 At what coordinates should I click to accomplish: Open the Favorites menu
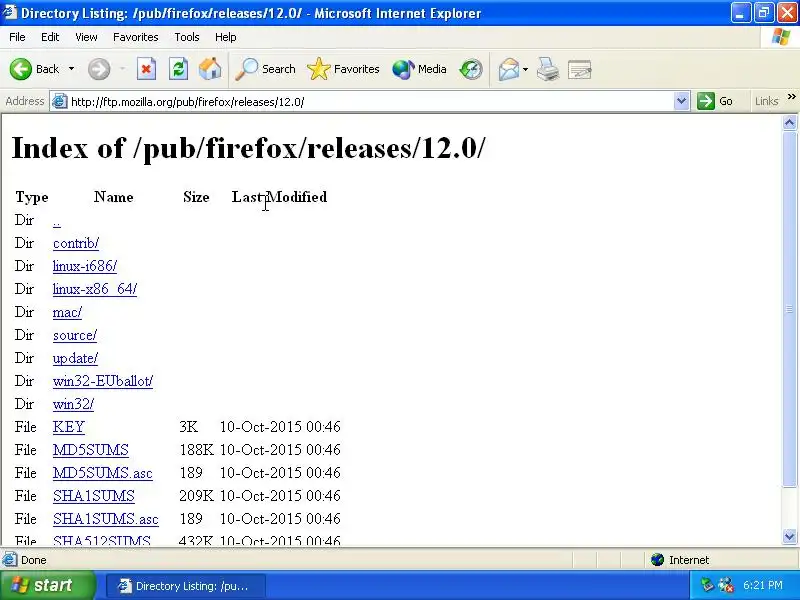[136, 37]
